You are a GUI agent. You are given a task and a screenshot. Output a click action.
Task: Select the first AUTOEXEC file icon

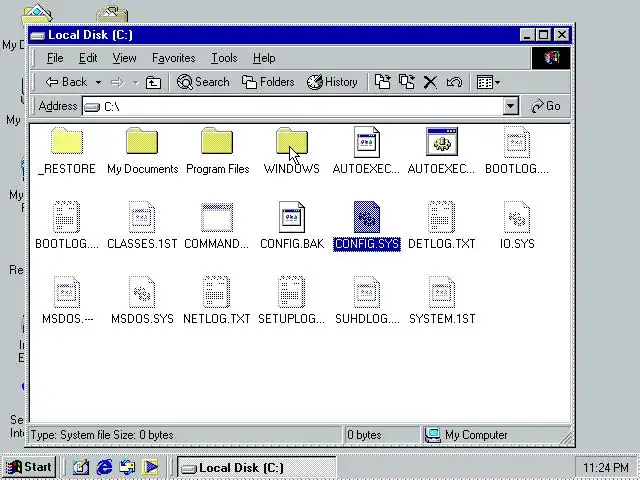point(367,142)
